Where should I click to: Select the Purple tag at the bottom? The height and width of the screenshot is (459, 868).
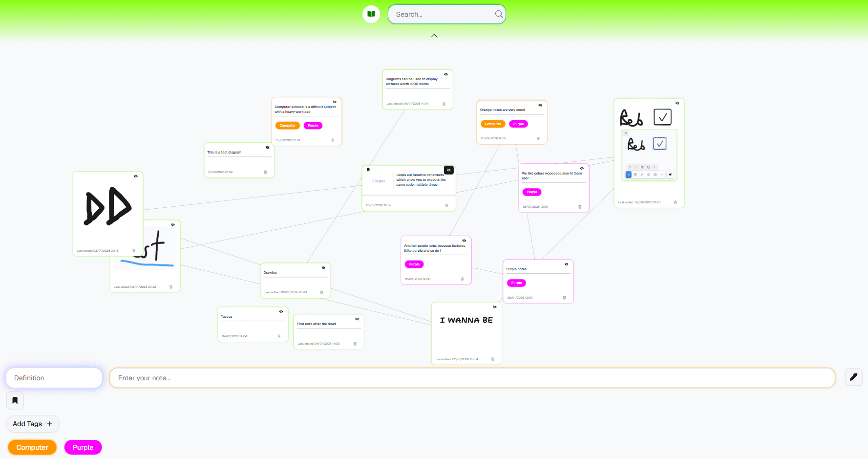[83, 447]
